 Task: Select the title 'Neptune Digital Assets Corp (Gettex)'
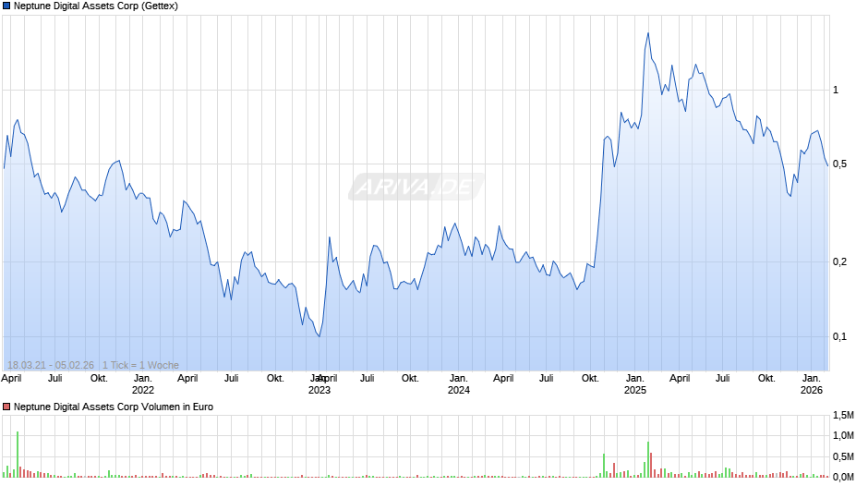point(96,6)
